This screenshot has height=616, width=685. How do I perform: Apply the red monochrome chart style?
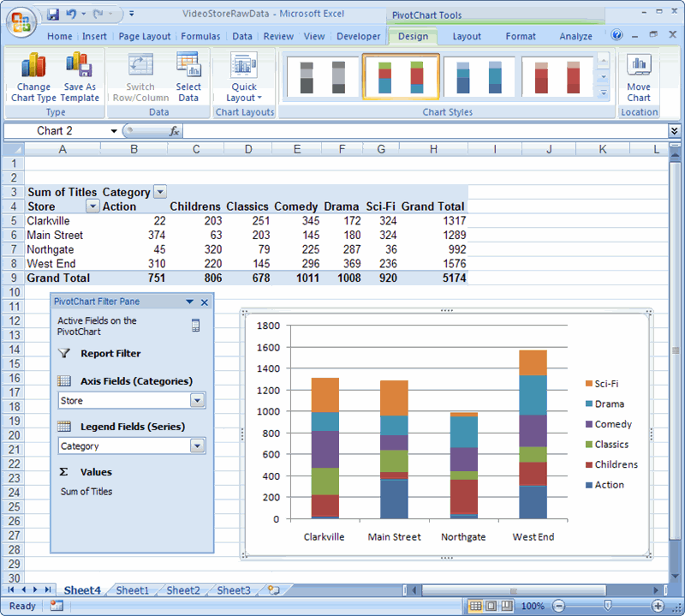pos(557,77)
